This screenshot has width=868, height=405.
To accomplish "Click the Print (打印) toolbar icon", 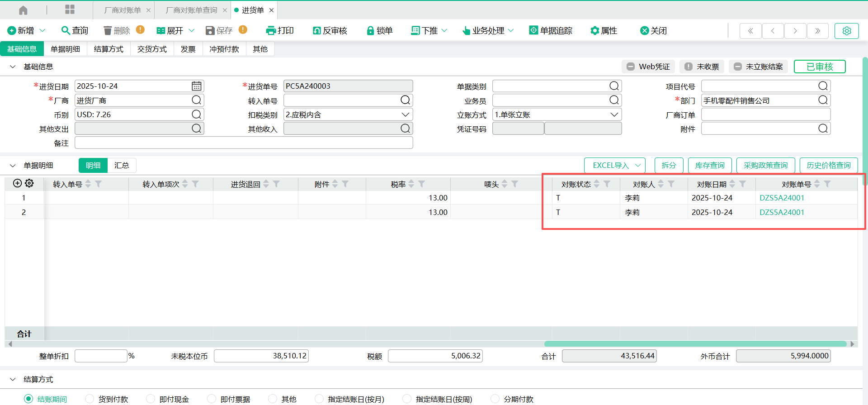I will pos(271,30).
